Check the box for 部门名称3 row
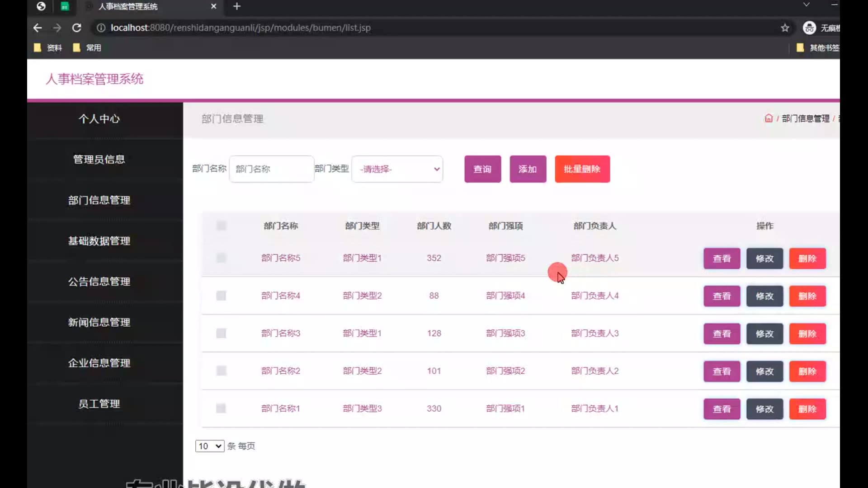Image resolution: width=868 pixels, height=488 pixels. pyautogui.click(x=221, y=333)
